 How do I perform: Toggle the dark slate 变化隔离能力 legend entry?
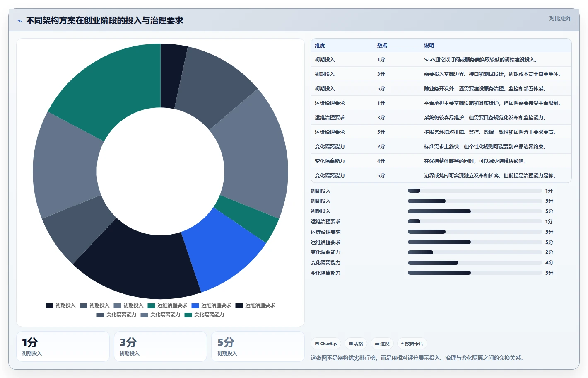point(116,315)
